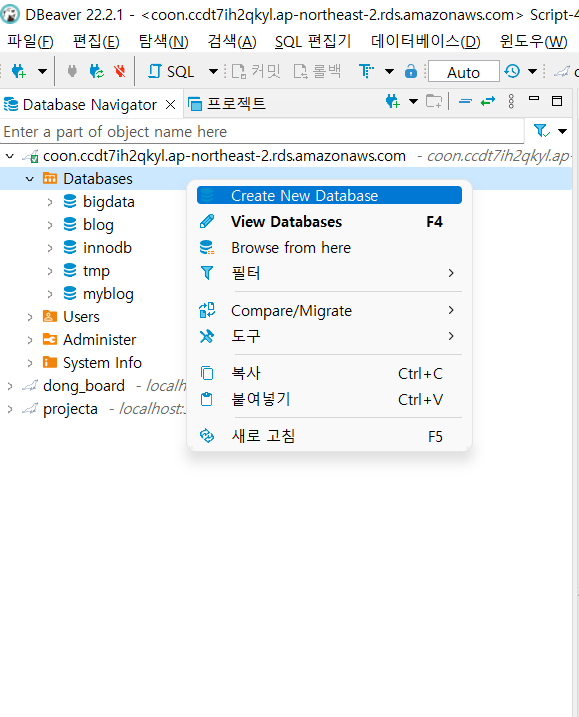
Task: Open the 도구 submenu
Action: (x=329, y=336)
